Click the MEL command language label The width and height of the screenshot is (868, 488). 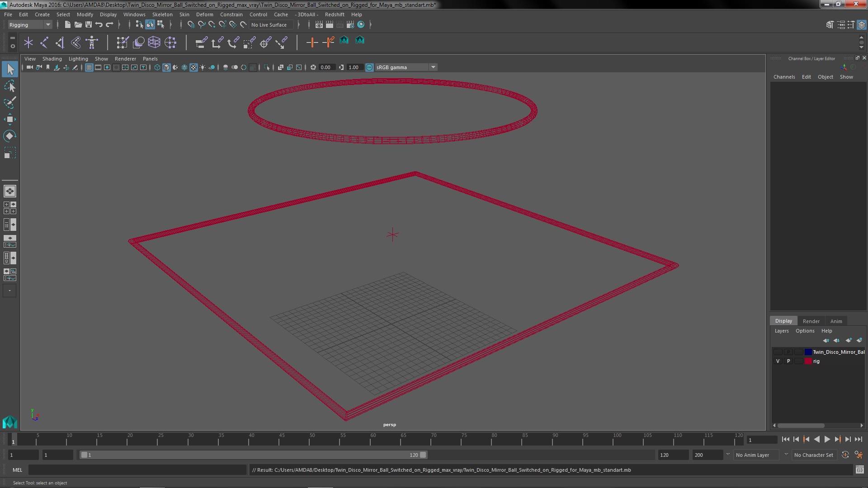pyautogui.click(x=17, y=470)
